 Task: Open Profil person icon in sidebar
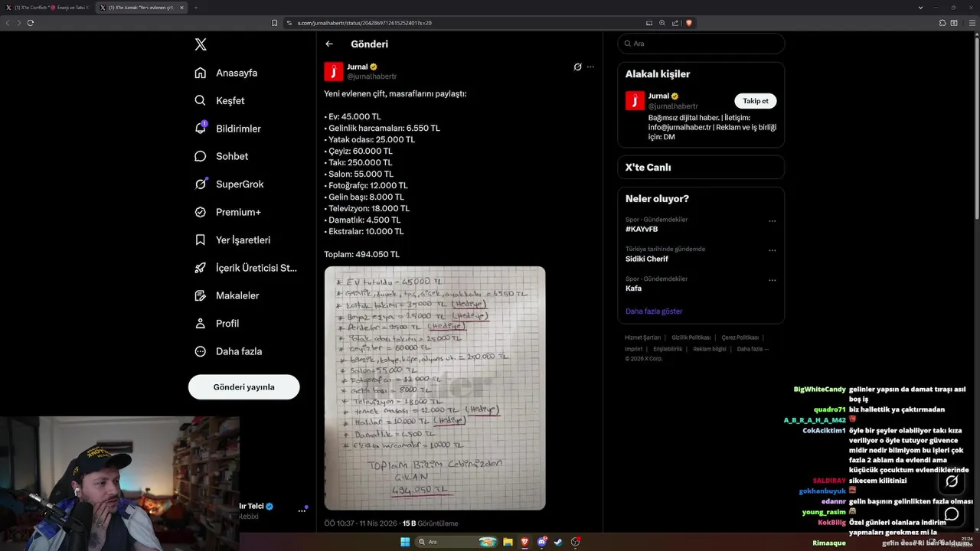pyautogui.click(x=201, y=323)
